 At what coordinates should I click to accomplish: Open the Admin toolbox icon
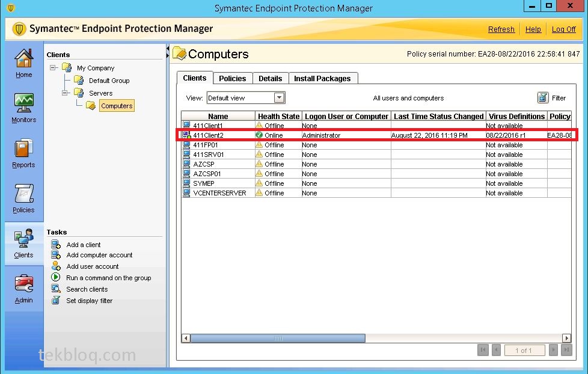23,284
